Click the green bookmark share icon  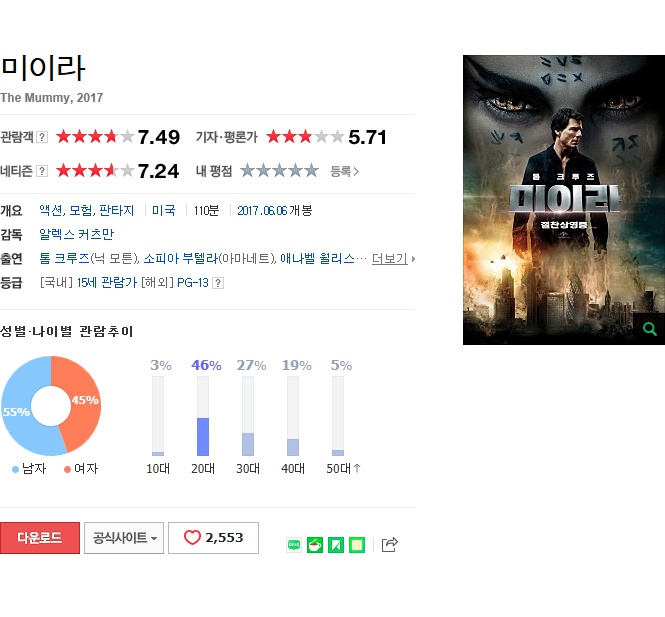tap(336, 544)
